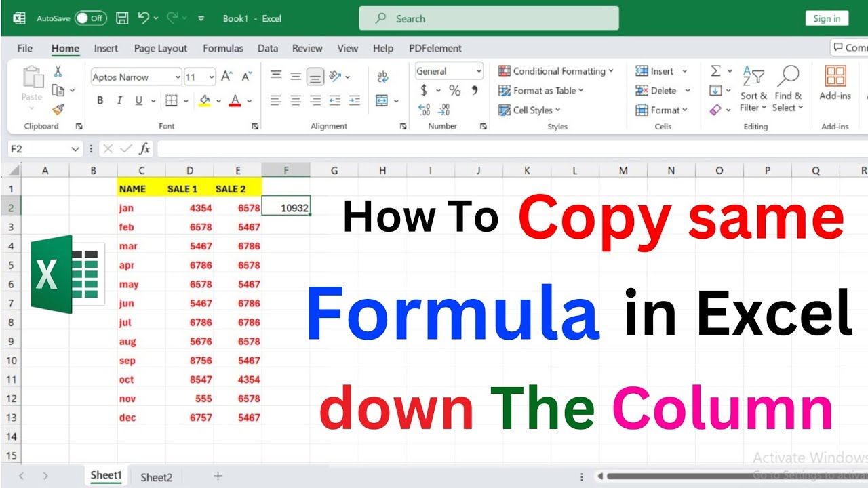Save the workbook with the floppy icon

pyautogui.click(x=122, y=18)
